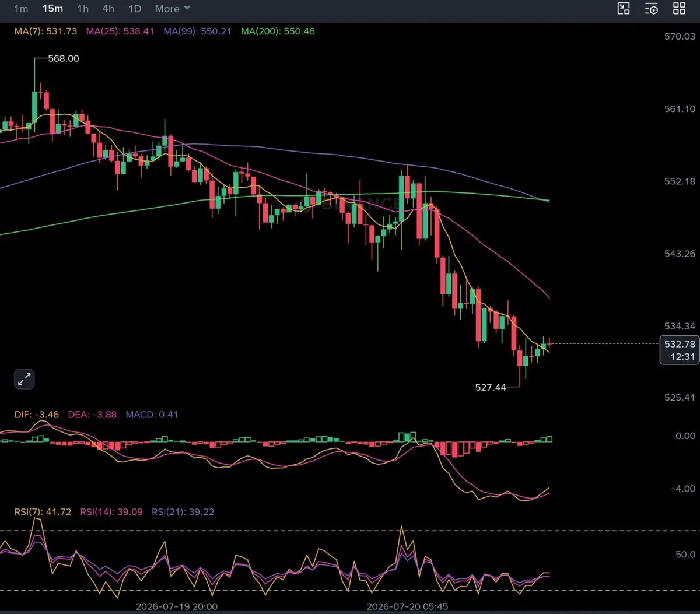Click the 534.34 price axis label
700x614 pixels.
(x=680, y=326)
